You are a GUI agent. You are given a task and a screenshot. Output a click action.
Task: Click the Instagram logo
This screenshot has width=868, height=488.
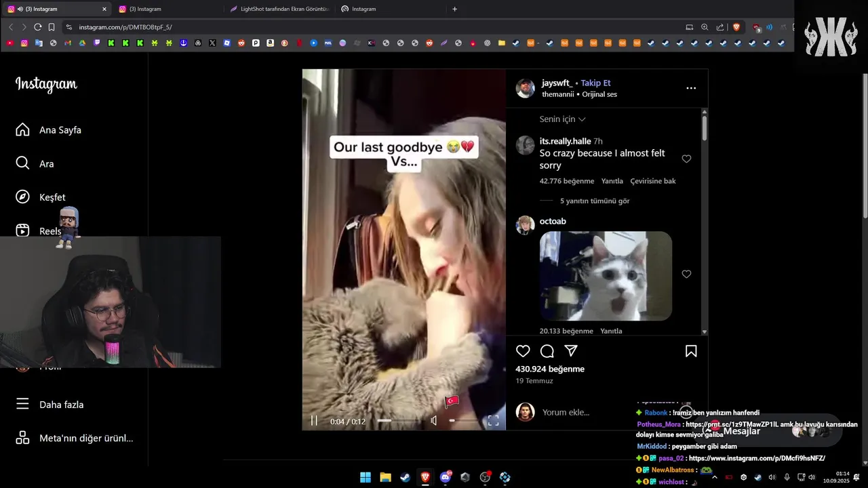(46, 84)
